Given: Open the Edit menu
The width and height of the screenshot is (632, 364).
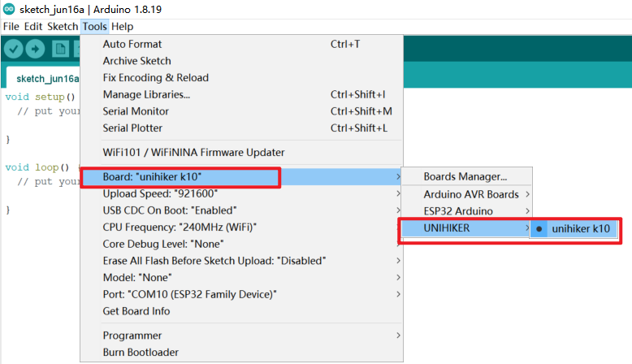Looking at the screenshot, I should coord(33,27).
